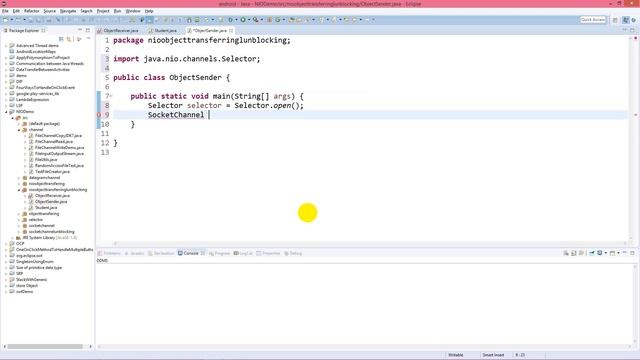Screen dimensions: 640x360
Task: Select TextFileCreator.java file
Action: tap(52, 172)
